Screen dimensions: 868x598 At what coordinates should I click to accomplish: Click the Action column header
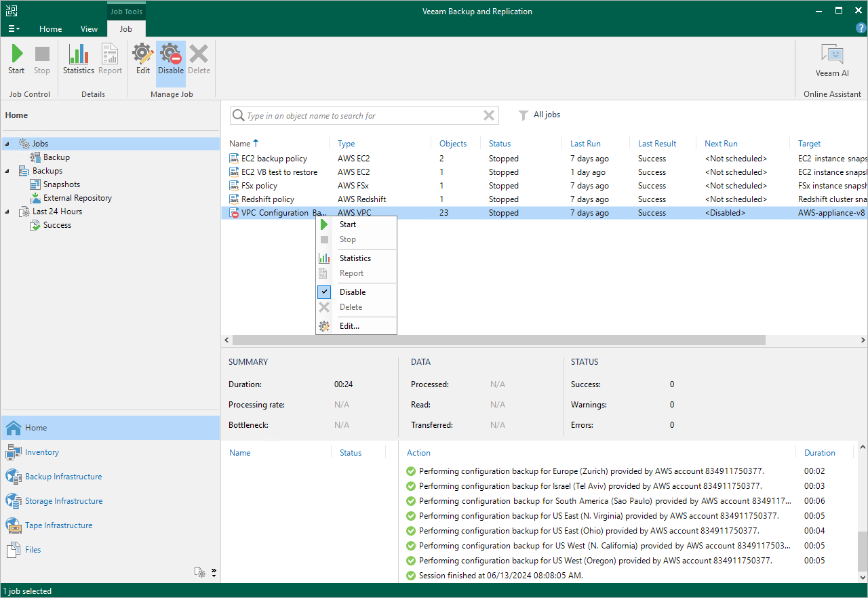coord(418,453)
